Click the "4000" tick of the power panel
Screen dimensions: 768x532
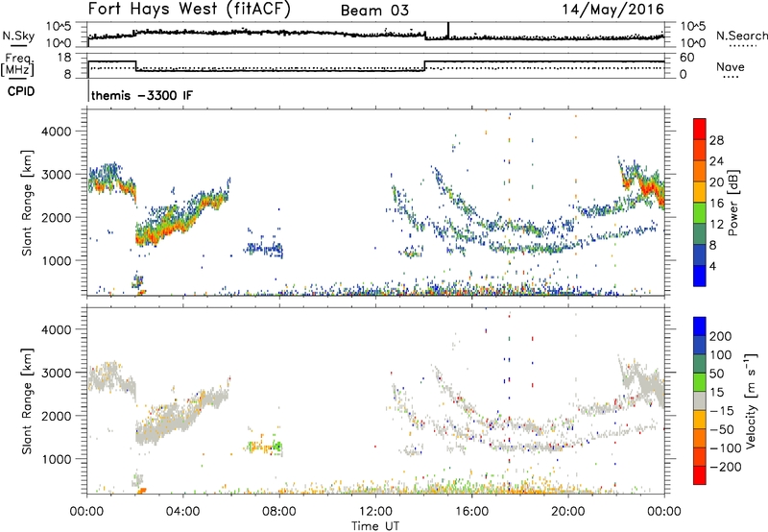tap(56, 132)
